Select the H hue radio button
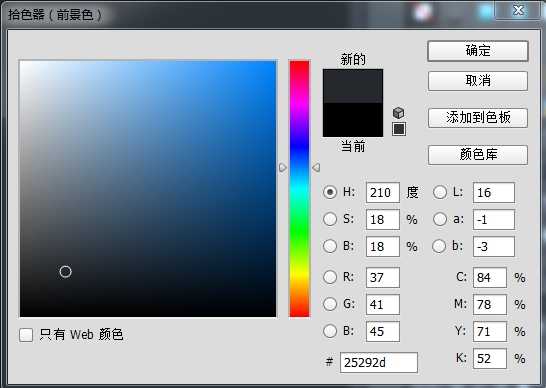 click(330, 192)
